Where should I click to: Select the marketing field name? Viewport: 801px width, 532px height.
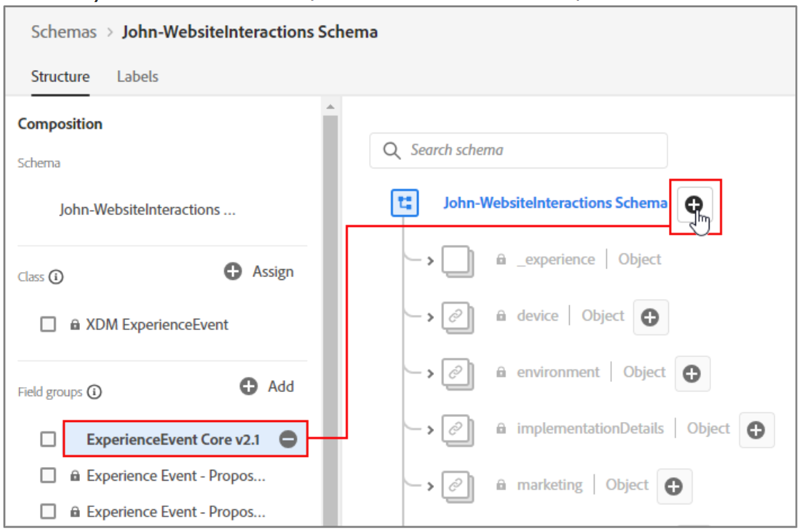click(550, 484)
